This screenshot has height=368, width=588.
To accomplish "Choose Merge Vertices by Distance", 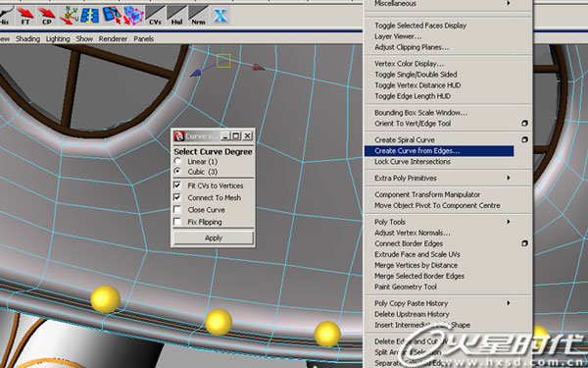I will 416,265.
